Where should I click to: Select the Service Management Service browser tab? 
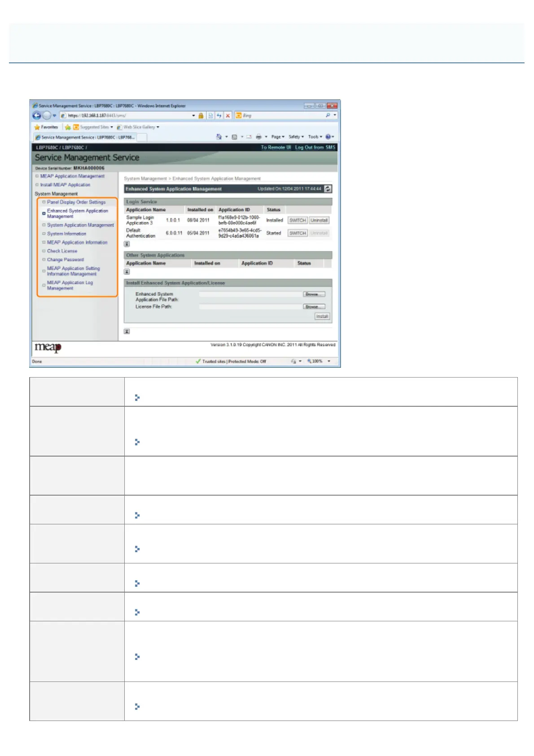pyautogui.click(x=85, y=137)
